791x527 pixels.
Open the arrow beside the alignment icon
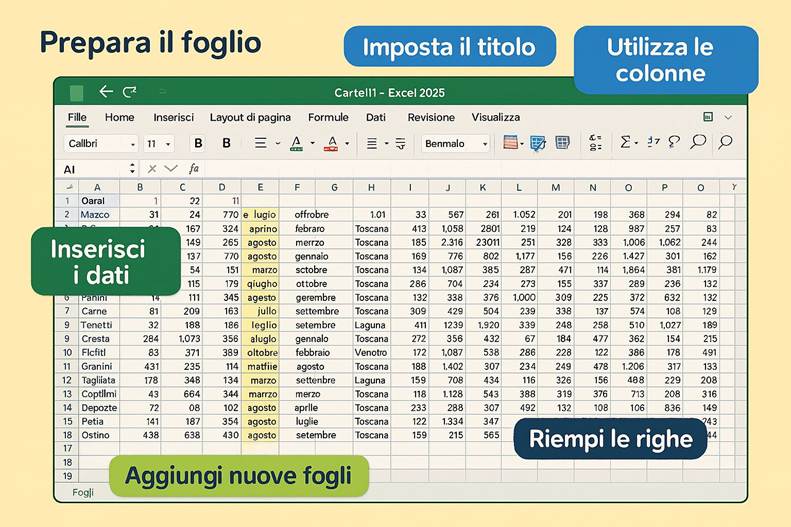click(x=277, y=144)
